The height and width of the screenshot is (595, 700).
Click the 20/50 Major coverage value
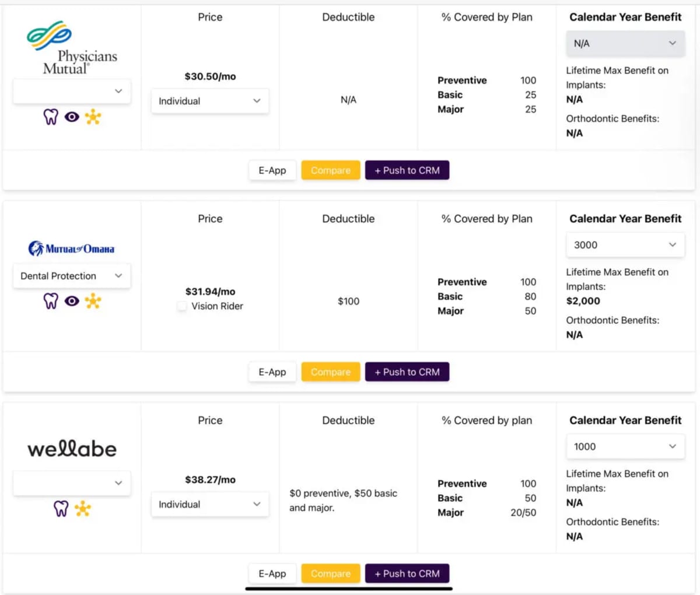point(523,513)
